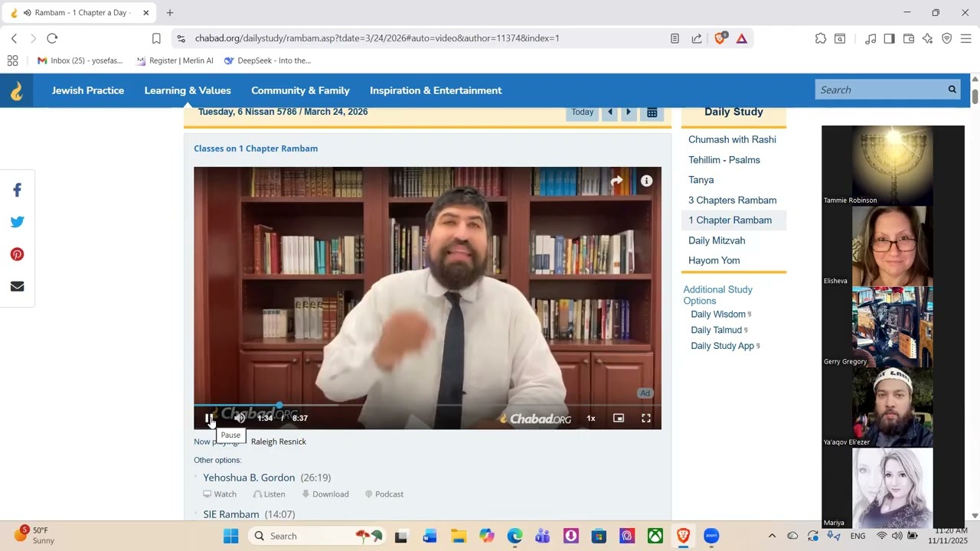Listen to the Yehoshua B. Gordon class
This screenshot has width=980, height=551.
click(269, 494)
